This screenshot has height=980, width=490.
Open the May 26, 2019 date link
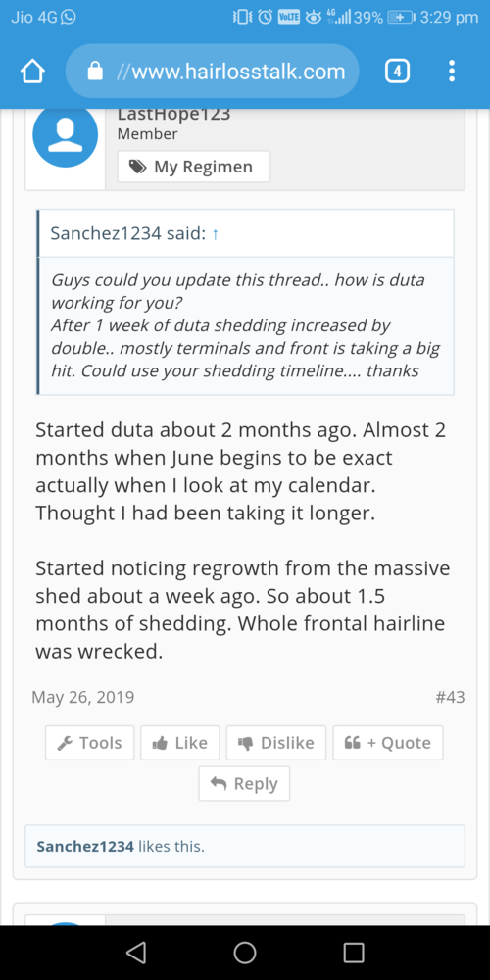coord(83,697)
